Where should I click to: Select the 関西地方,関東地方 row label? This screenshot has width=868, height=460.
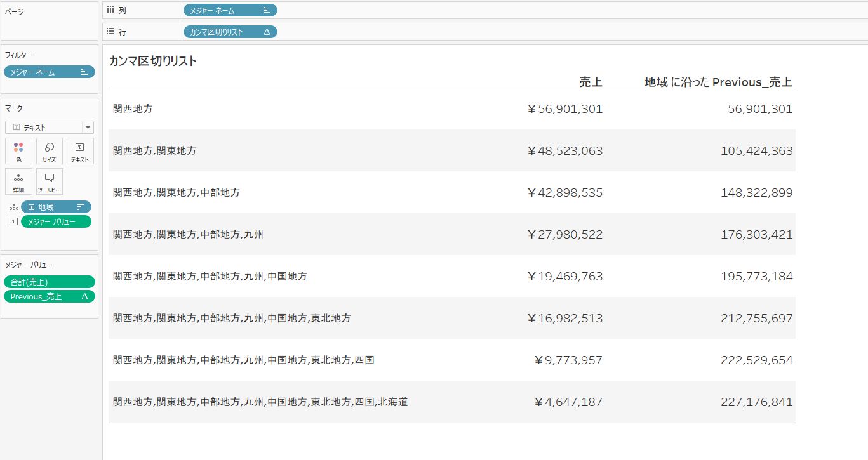[154, 151]
